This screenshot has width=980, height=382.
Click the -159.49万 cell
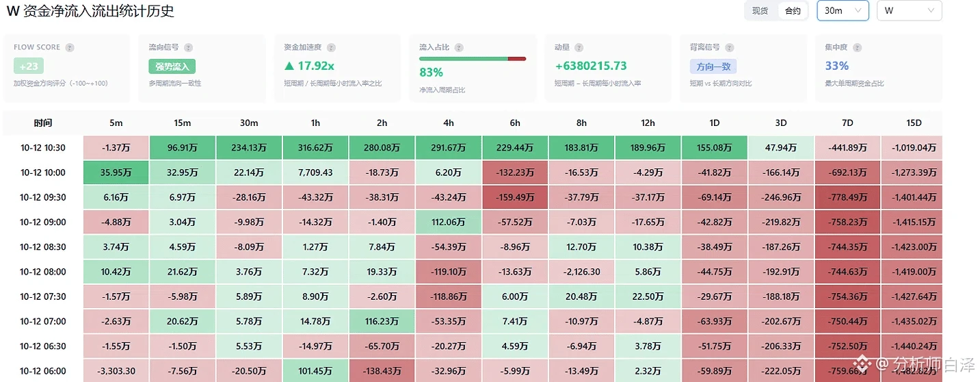pyautogui.click(x=515, y=197)
